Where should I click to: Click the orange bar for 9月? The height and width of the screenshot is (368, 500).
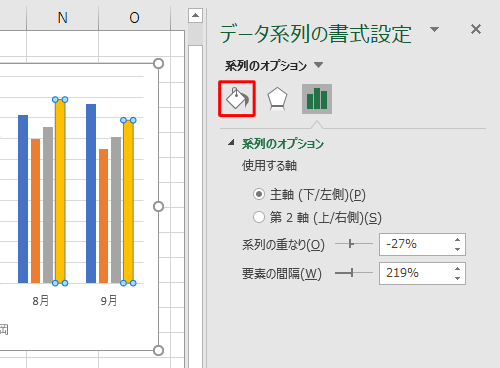pyautogui.click(x=104, y=216)
